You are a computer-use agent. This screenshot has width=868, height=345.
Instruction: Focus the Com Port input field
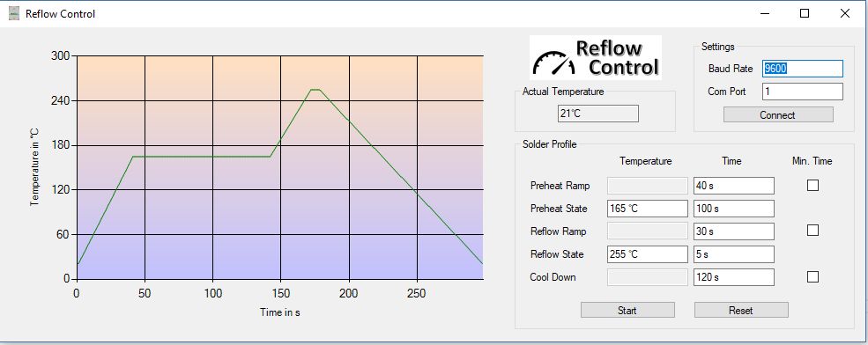(803, 92)
